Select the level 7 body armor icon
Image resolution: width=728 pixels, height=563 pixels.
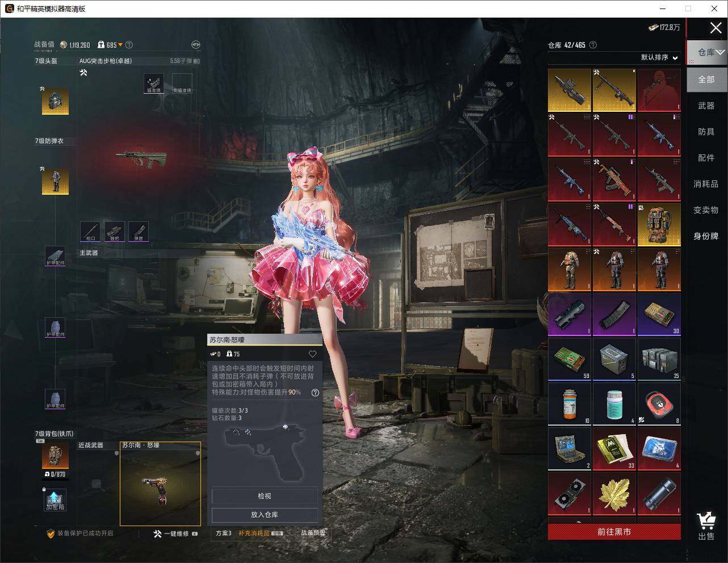pos(55,181)
